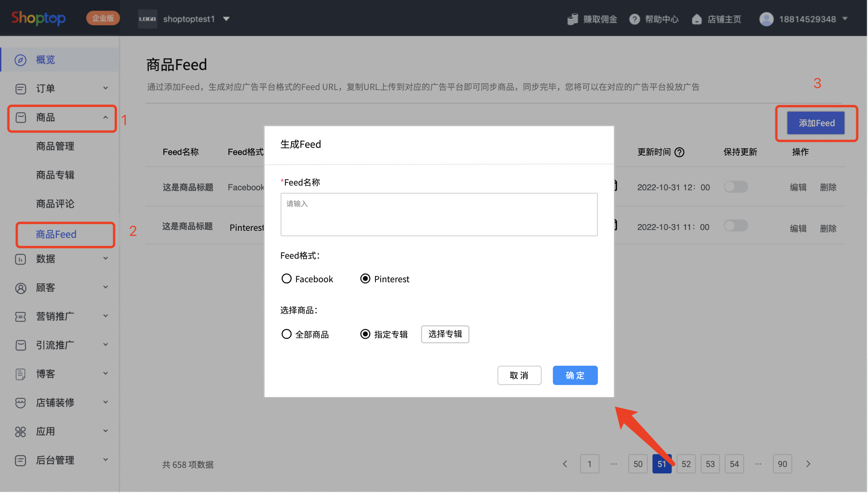Expand the 博客 menu chevron
This screenshot has width=868, height=493.
tap(105, 373)
